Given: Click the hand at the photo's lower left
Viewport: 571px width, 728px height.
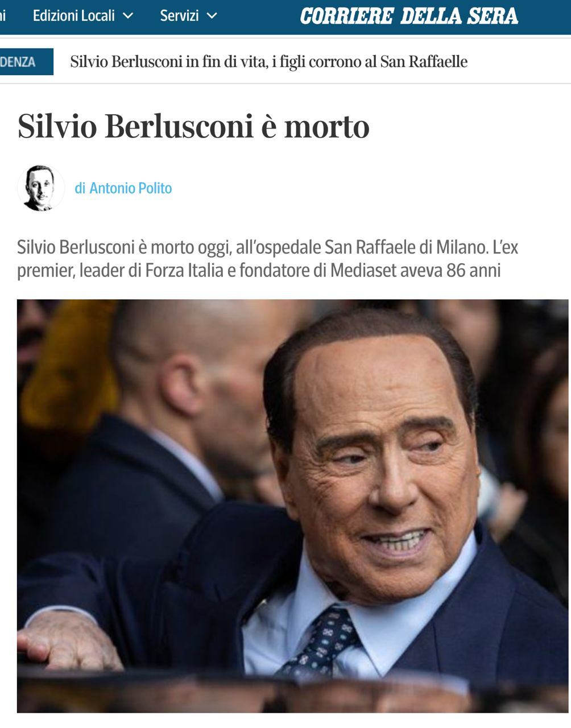Looking at the screenshot, I should click(67, 640).
